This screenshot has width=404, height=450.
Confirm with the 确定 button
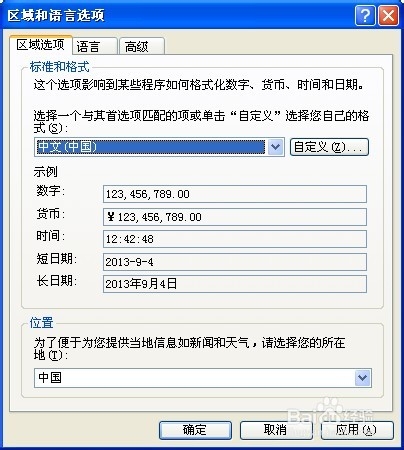(195, 430)
